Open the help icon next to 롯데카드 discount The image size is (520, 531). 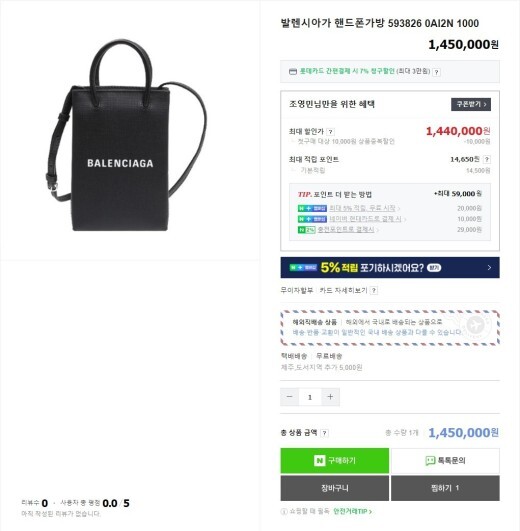pyautogui.click(x=437, y=72)
